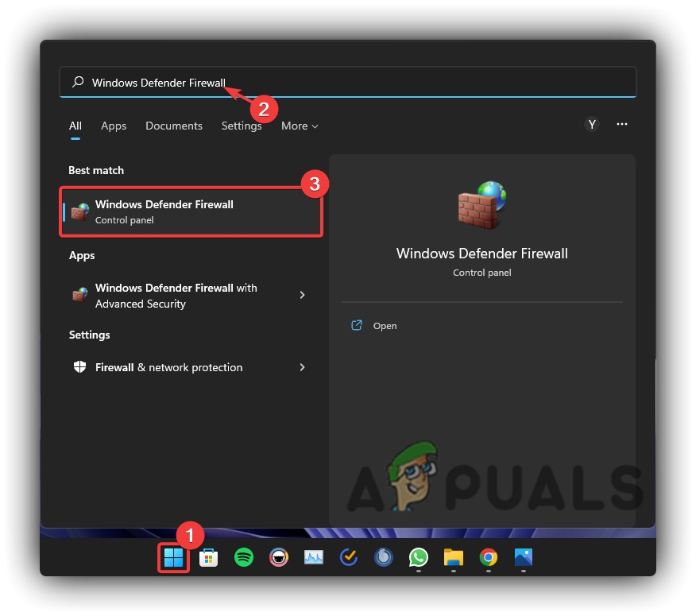696x616 pixels.
Task: Expand chevron for Firewall & network protection
Action: [x=302, y=367]
